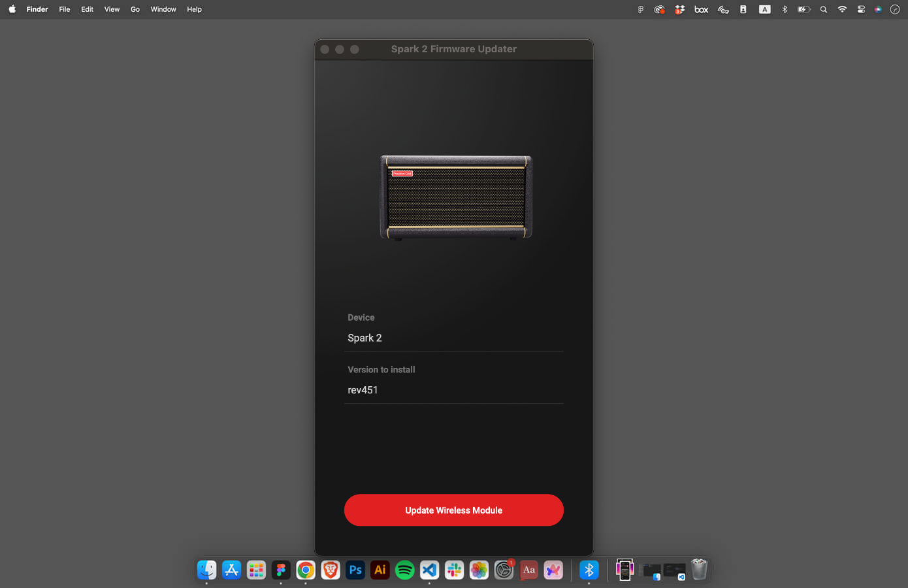Close the Spark 2 Firmware Updater window
The image size is (908, 588).
(x=325, y=50)
